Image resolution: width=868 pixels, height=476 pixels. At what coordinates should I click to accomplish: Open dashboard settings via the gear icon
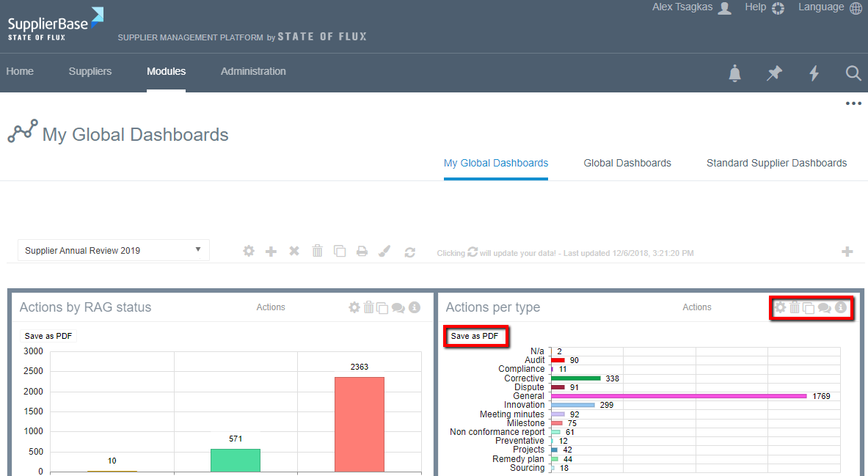pyautogui.click(x=249, y=250)
